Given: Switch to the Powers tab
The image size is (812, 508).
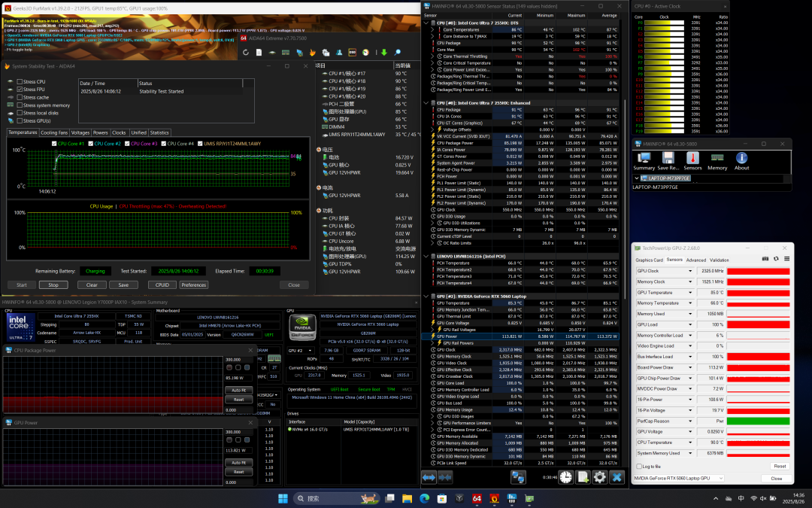Looking at the screenshot, I should (101, 132).
